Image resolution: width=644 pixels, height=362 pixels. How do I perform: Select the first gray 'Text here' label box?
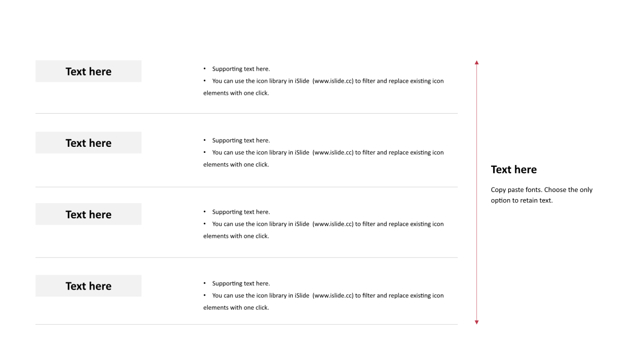click(x=89, y=71)
